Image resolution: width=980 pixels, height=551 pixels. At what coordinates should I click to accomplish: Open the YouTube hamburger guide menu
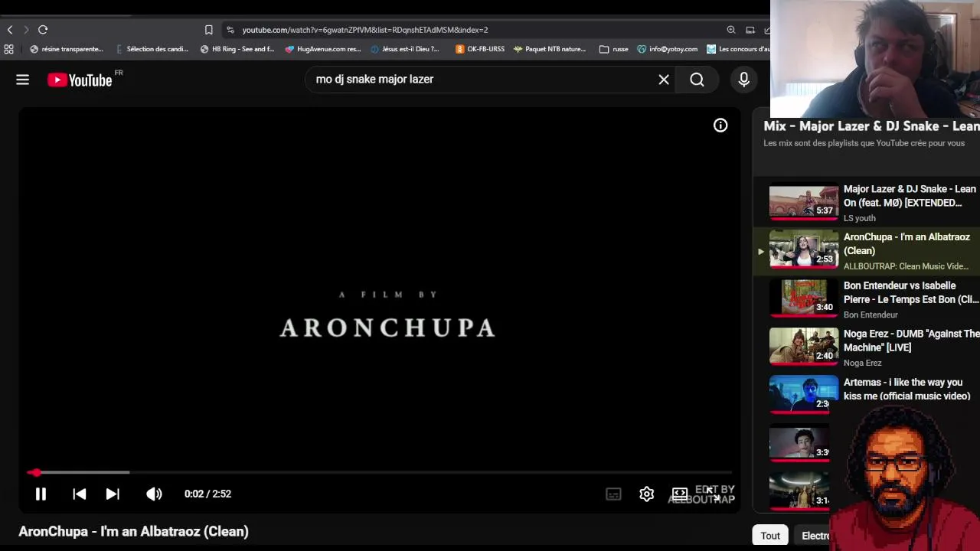coord(22,80)
